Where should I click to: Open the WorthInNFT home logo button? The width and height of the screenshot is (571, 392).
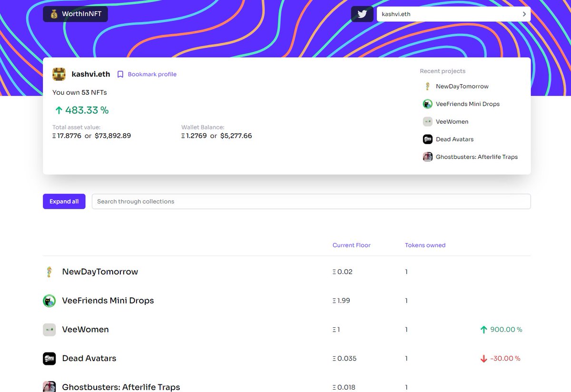[x=75, y=14]
